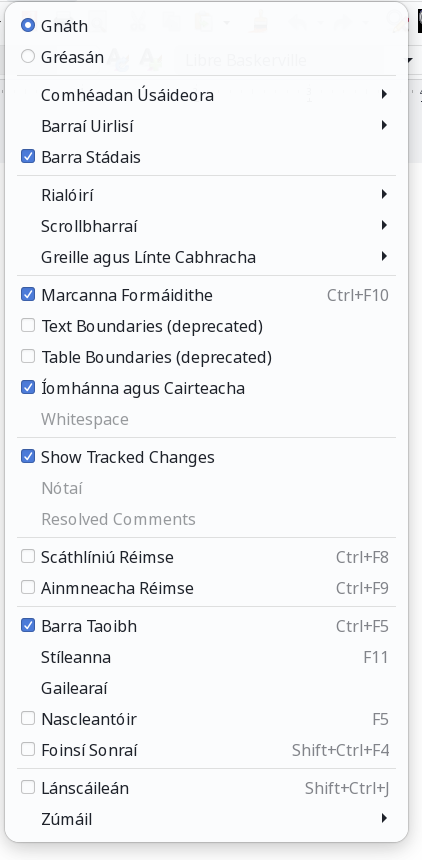This screenshot has width=422, height=860.
Task: Toggle Marcanna Formáidithe checkbox
Action: pos(28,295)
